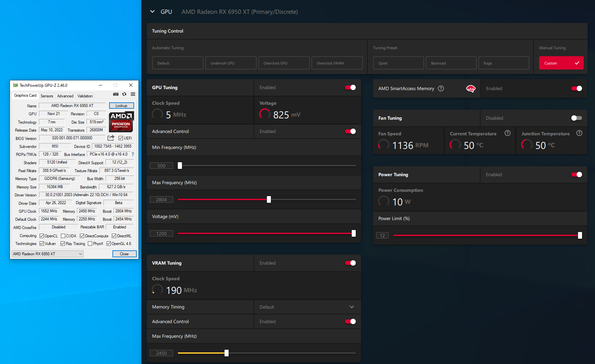The image size is (595, 364).
Task: Click the GPU-Z screenshot camera icon
Action: [116, 94]
